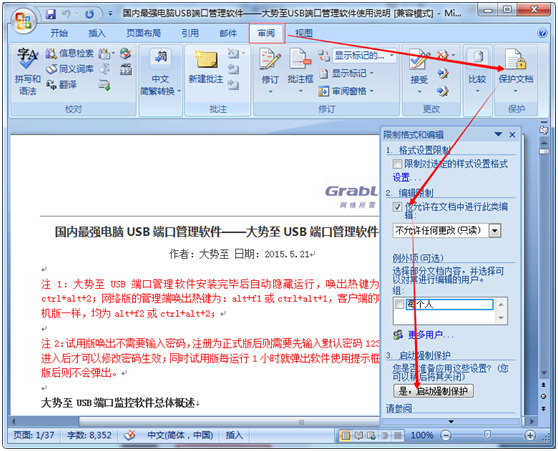Open 同义词库 thesaurus

(x=70, y=69)
